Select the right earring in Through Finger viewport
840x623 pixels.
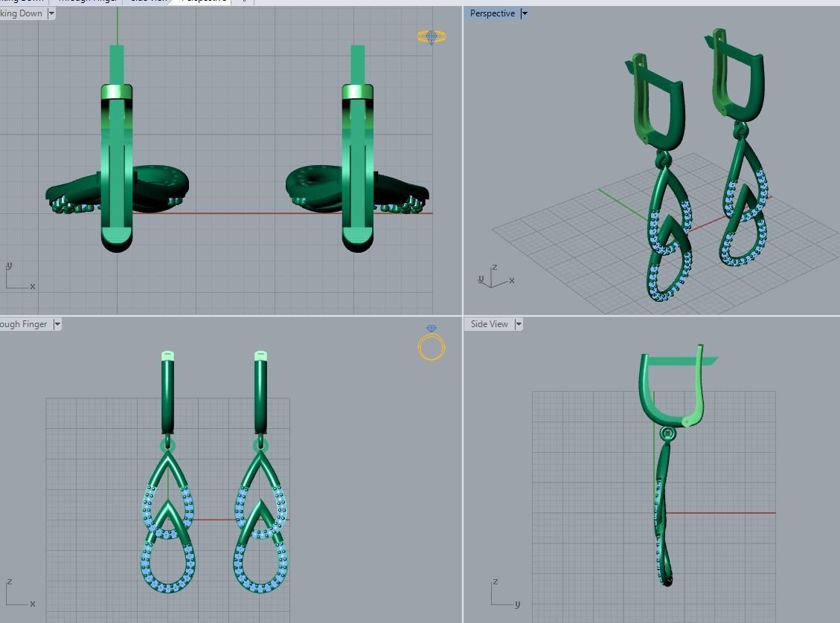tap(260, 471)
